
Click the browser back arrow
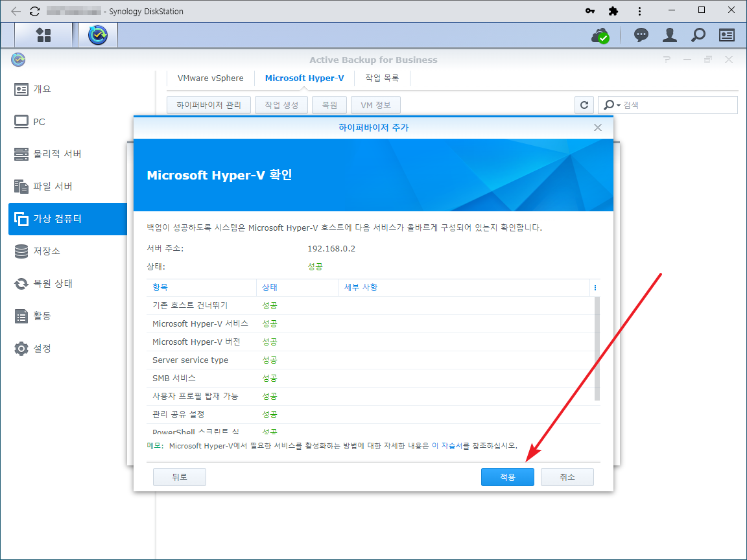pos(16,11)
